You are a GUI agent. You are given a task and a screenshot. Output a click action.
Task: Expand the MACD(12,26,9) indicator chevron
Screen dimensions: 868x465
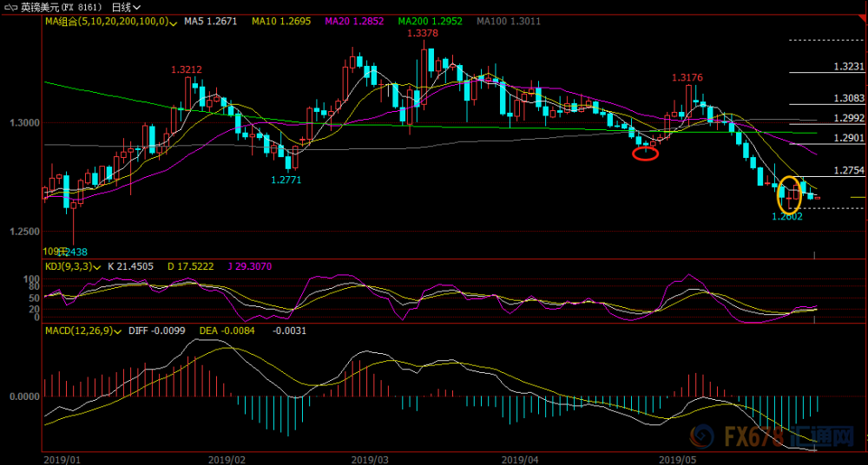coord(118,331)
